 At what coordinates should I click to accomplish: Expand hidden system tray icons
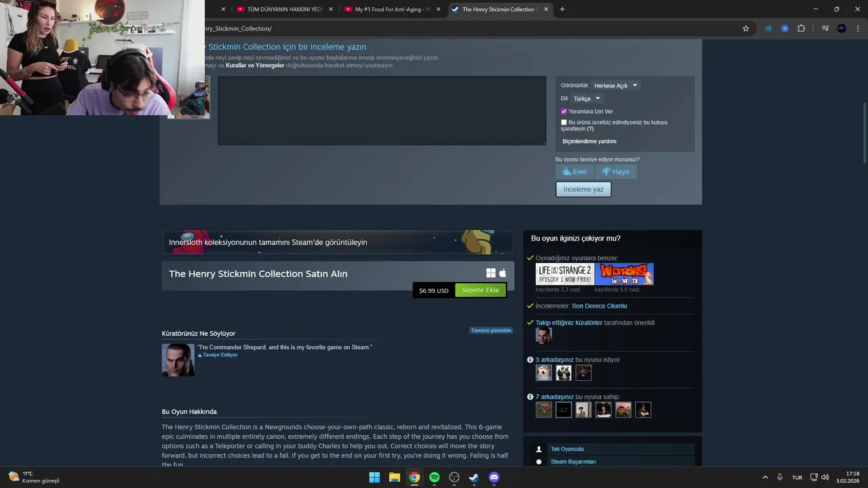(x=765, y=477)
